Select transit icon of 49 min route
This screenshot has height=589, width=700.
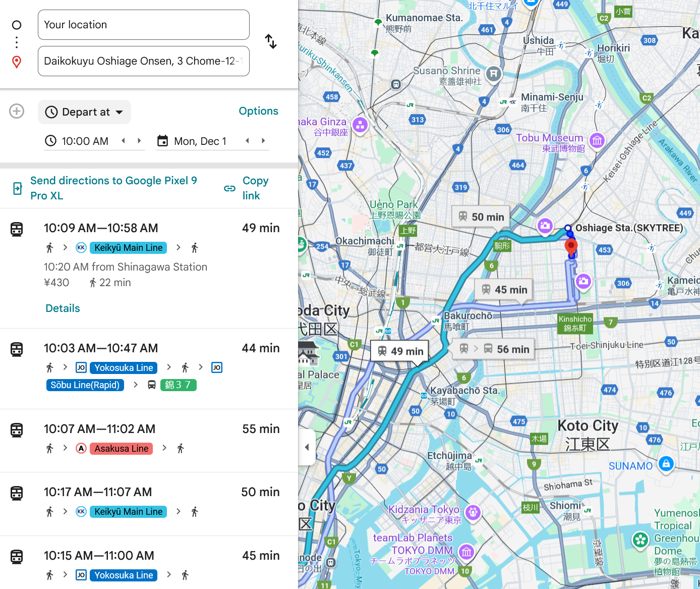point(17,229)
